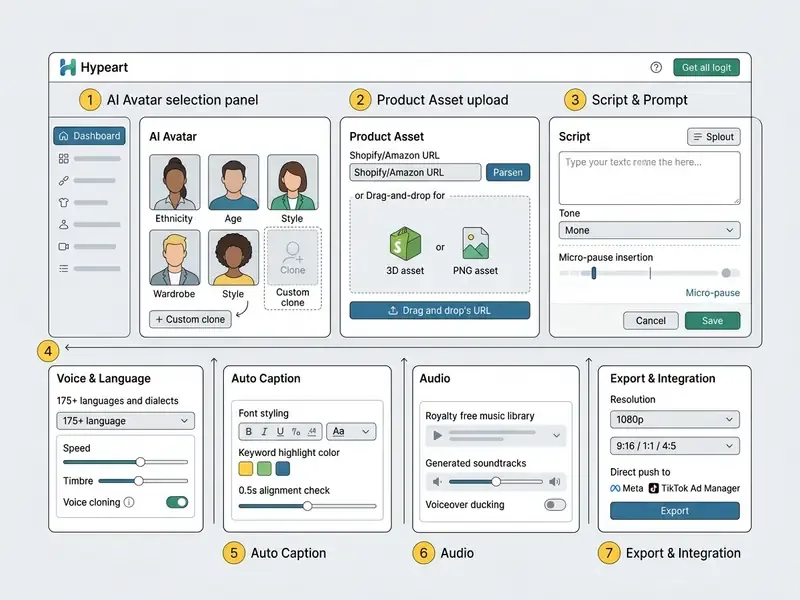The image size is (800, 600).
Task: Select the PNG asset image icon
Action: [x=476, y=244]
